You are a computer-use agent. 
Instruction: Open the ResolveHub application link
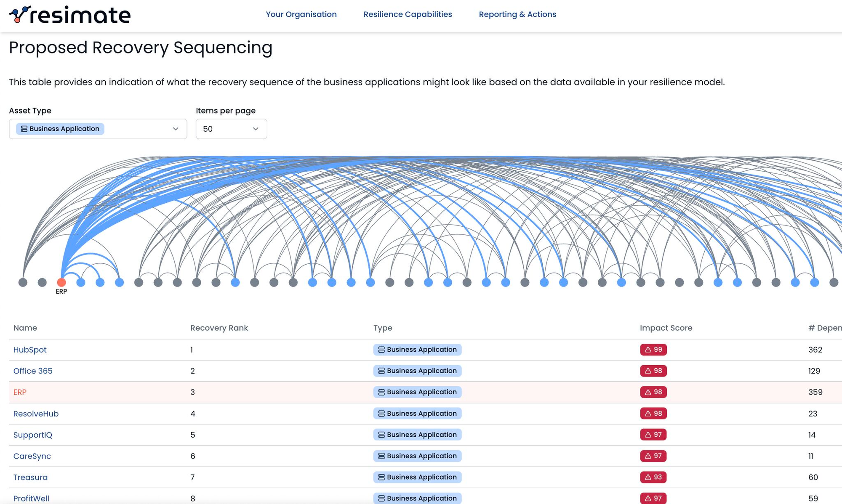[36, 414]
